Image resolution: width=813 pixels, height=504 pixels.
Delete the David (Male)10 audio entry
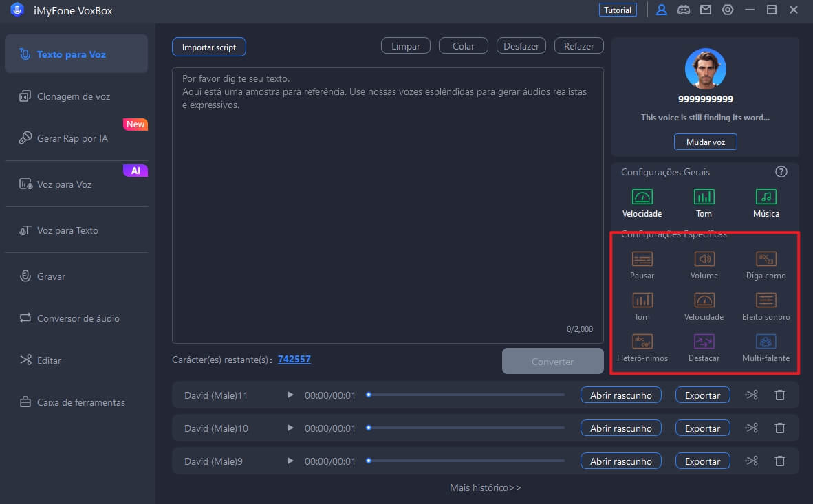[780, 428]
